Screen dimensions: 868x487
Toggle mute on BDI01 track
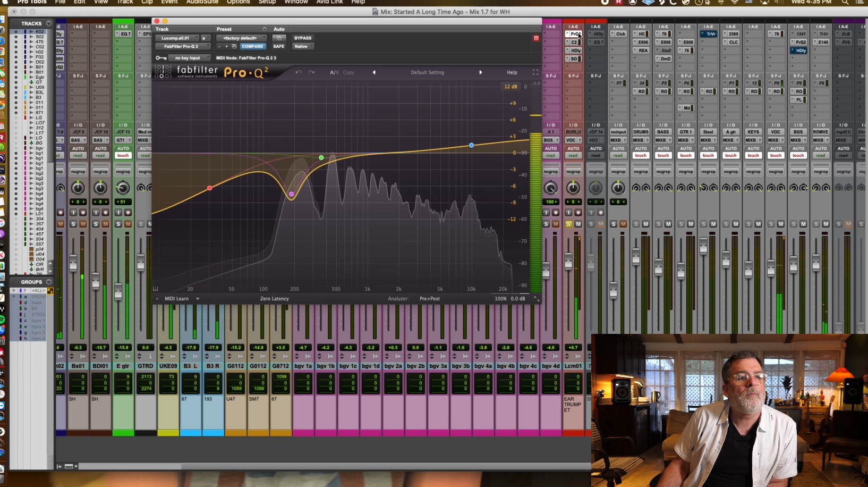(x=106, y=224)
